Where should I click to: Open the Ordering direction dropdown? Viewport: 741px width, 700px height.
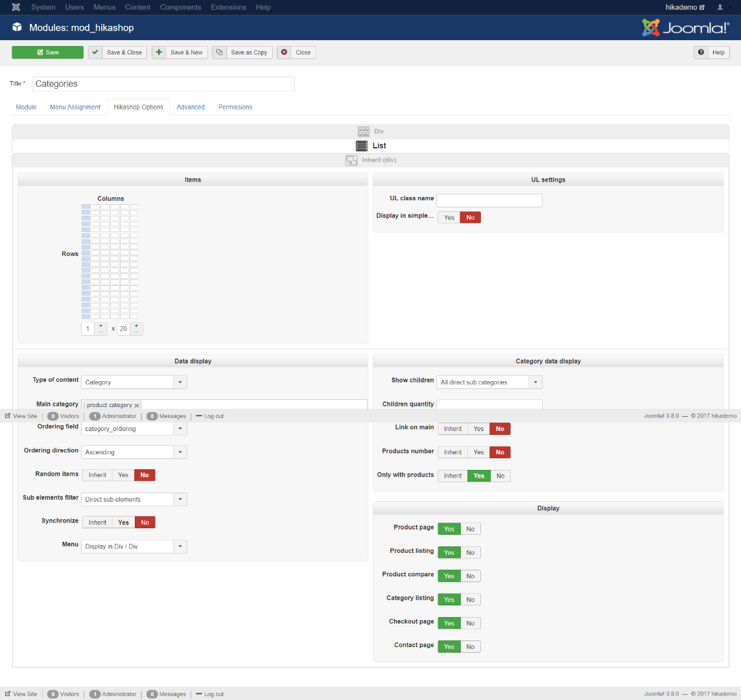pyautogui.click(x=134, y=452)
